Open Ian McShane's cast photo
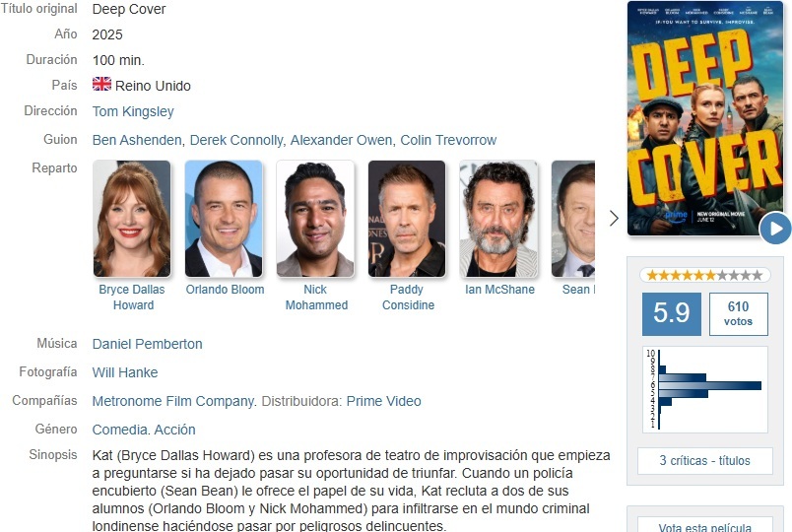This screenshot has height=532, width=792. pos(498,219)
